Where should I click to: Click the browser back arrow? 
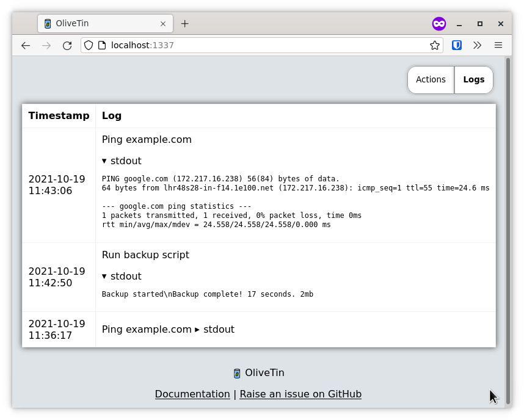pos(26,45)
